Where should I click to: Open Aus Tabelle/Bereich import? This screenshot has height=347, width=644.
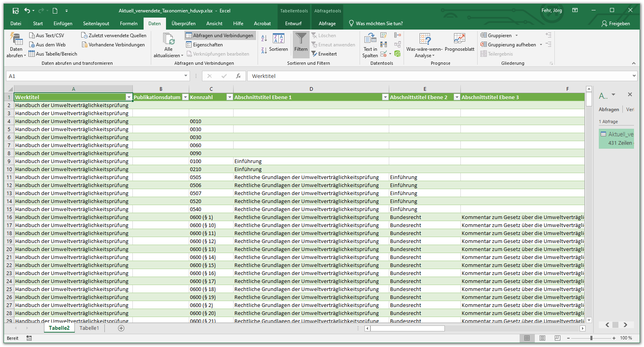tap(53, 54)
